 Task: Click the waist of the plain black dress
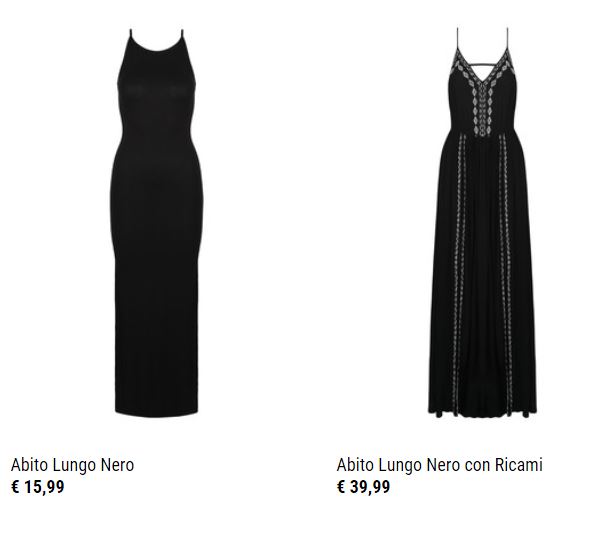point(156,134)
